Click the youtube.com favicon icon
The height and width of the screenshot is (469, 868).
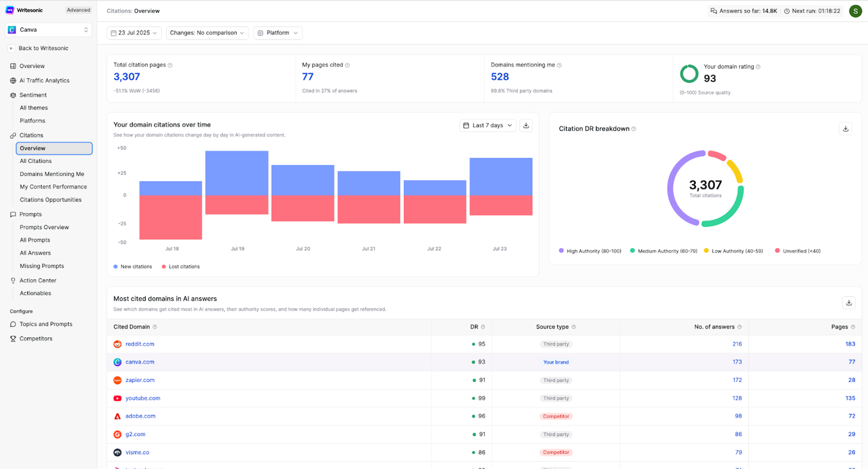(x=118, y=399)
